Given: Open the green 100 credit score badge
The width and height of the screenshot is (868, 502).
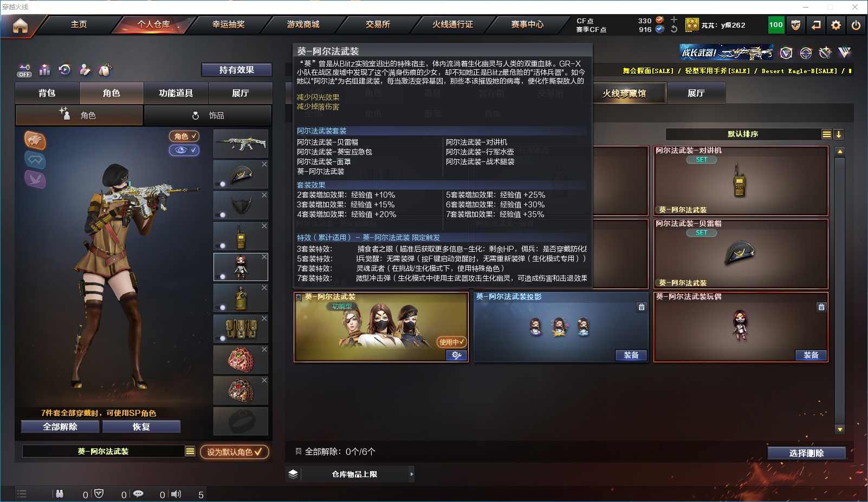Looking at the screenshot, I should coord(776,25).
